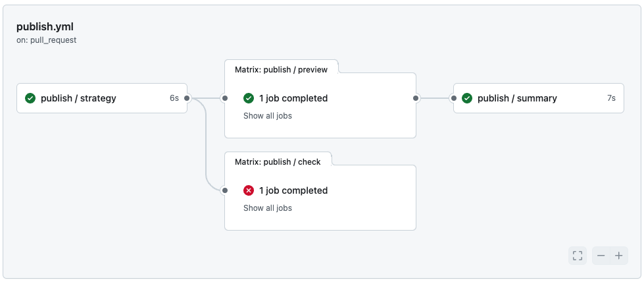Select the Matrix: publish / preview tab label
The image size is (644, 282).
pos(281,69)
